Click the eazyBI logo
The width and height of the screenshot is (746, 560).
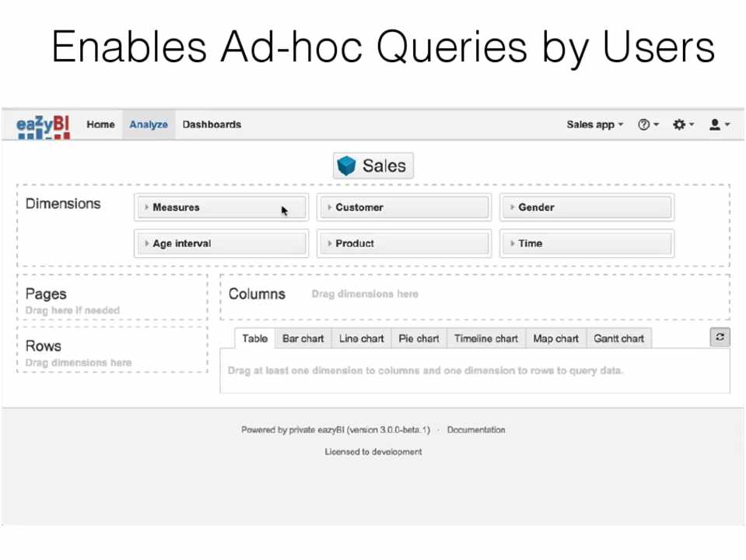pos(44,126)
